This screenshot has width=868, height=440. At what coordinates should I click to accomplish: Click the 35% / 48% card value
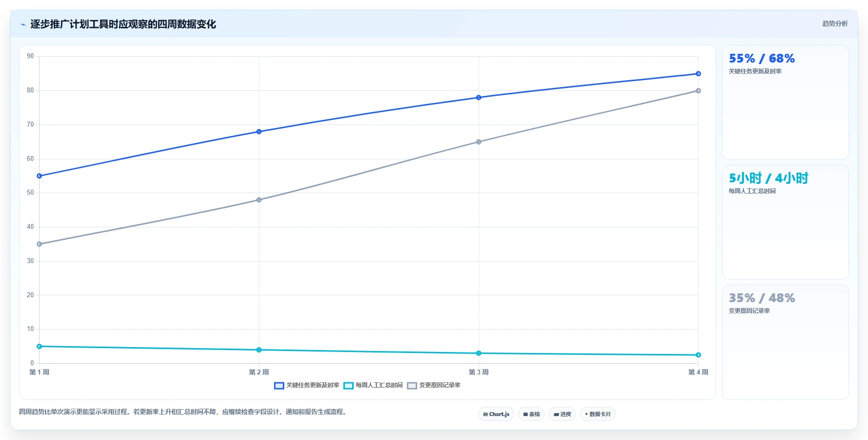coord(762,298)
